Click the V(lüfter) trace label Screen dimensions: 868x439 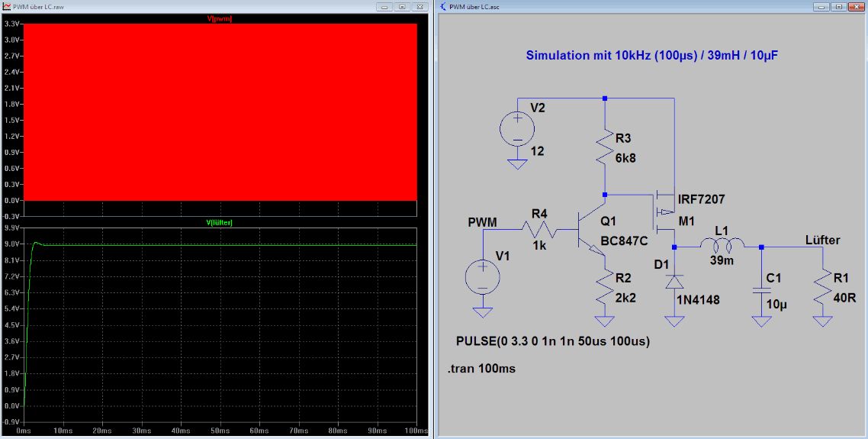pos(219,222)
